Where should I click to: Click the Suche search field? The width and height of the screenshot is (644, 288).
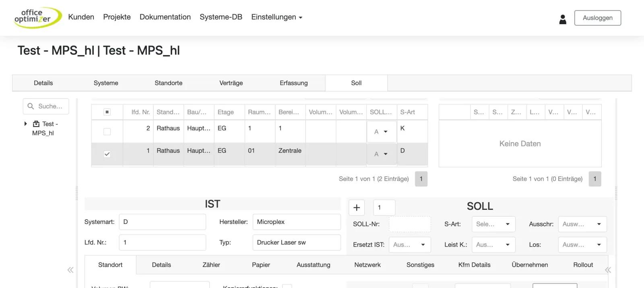tap(46, 106)
